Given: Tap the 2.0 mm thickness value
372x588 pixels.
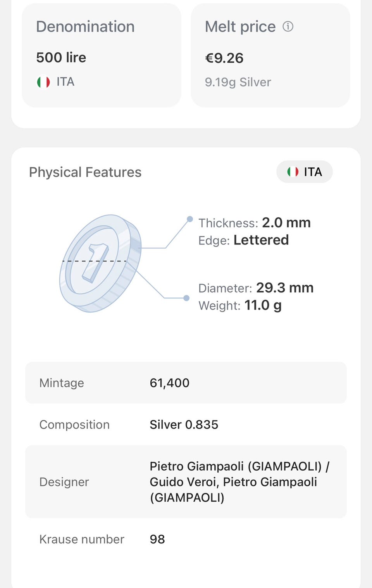Looking at the screenshot, I should tap(286, 223).
